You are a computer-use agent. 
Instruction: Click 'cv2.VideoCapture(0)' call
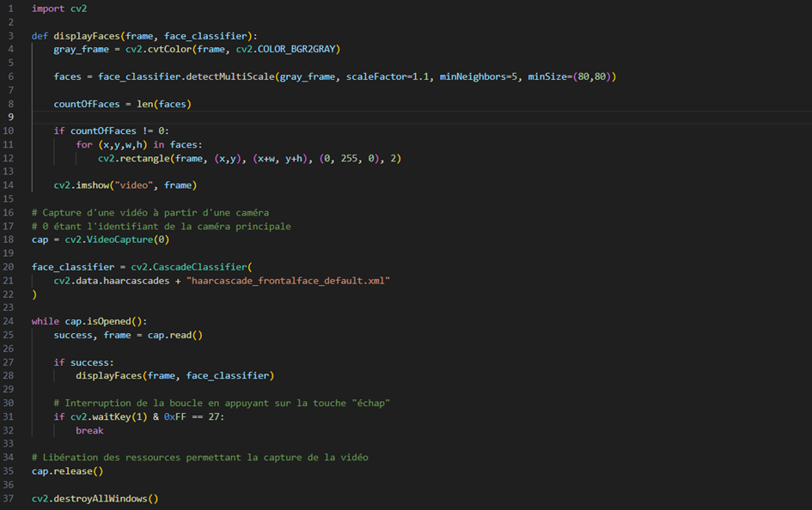117,240
